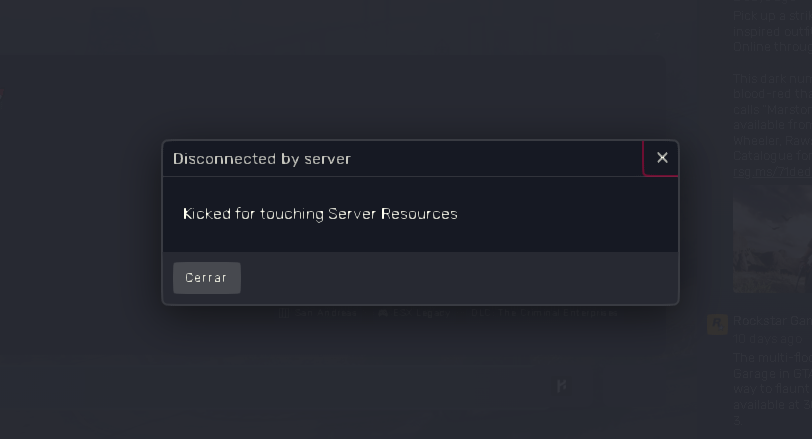This screenshot has width=812, height=439.
Task: Select the ESX Legacy label
Action: (421, 313)
